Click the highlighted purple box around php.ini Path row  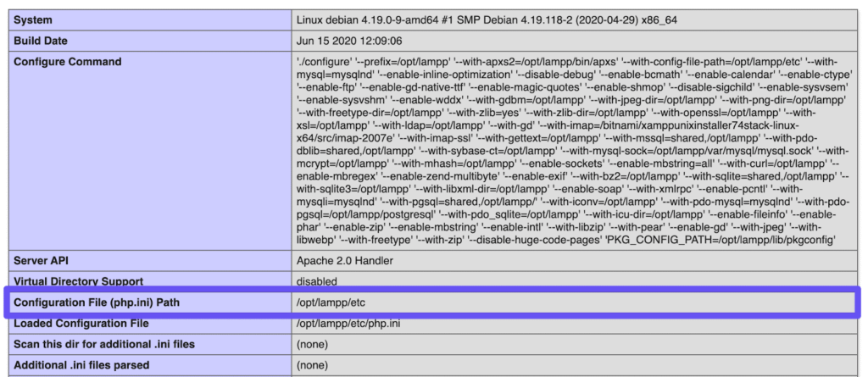[433, 302]
